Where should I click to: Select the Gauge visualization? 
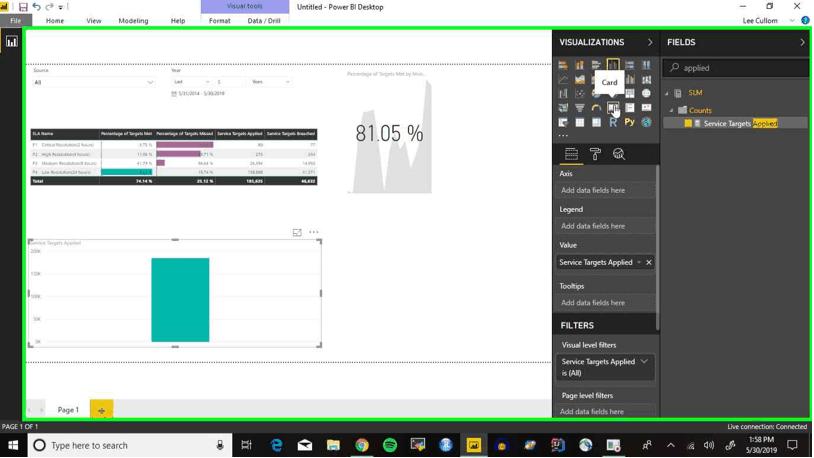[596, 107]
